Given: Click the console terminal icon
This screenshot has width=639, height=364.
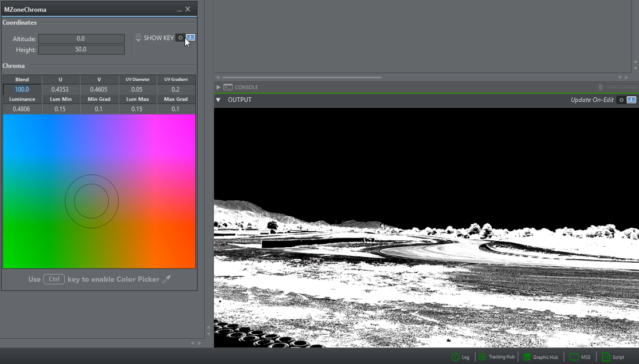Looking at the screenshot, I should (x=228, y=87).
